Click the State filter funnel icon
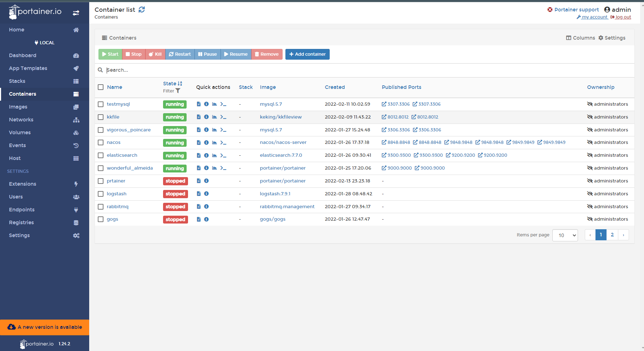The image size is (644, 351). pyautogui.click(x=178, y=91)
